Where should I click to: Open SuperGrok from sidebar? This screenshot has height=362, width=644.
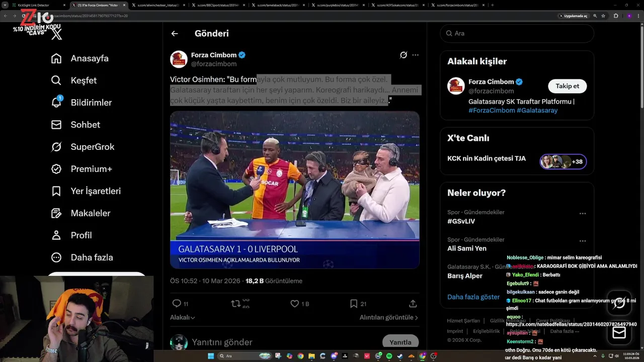[x=83, y=147]
